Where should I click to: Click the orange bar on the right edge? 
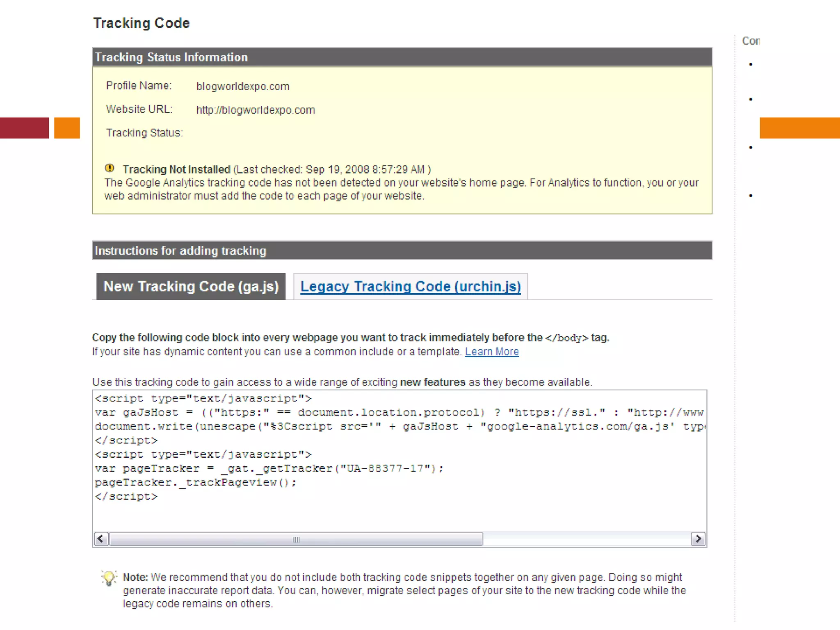(x=799, y=128)
